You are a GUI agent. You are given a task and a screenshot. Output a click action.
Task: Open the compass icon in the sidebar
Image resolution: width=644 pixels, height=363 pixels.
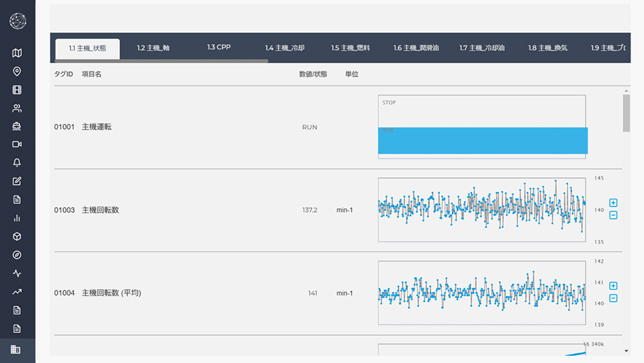[17, 255]
